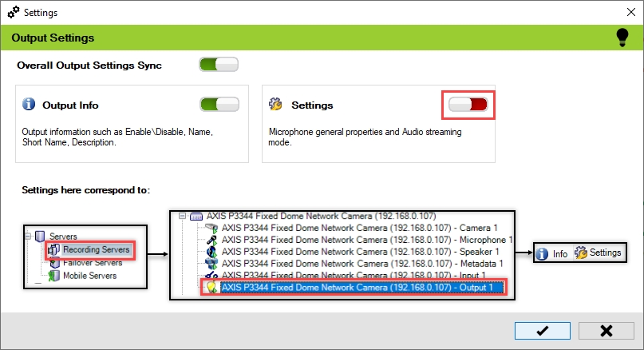Cancel using the X button at bottom
644x350 pixels.
[x=606, y=331]
